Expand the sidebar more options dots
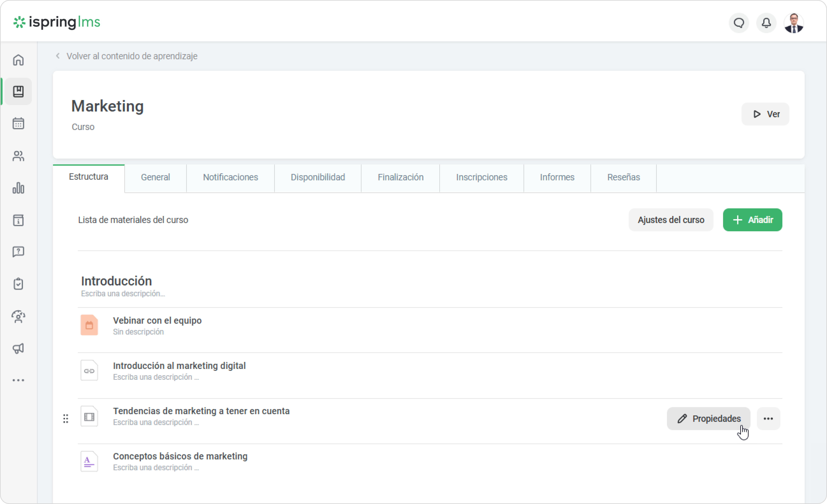 click(x=18, y=380)
